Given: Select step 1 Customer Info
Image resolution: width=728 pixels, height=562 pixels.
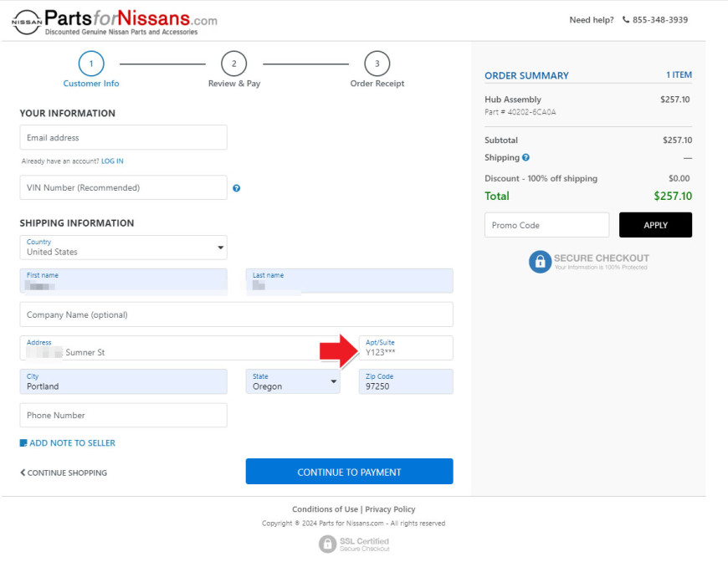Looking at the screenshot, I should (91, 69).
